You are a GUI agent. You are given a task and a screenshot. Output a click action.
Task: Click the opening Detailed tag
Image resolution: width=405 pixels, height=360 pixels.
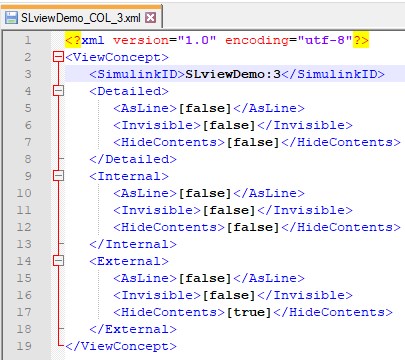tap(129, 91)
